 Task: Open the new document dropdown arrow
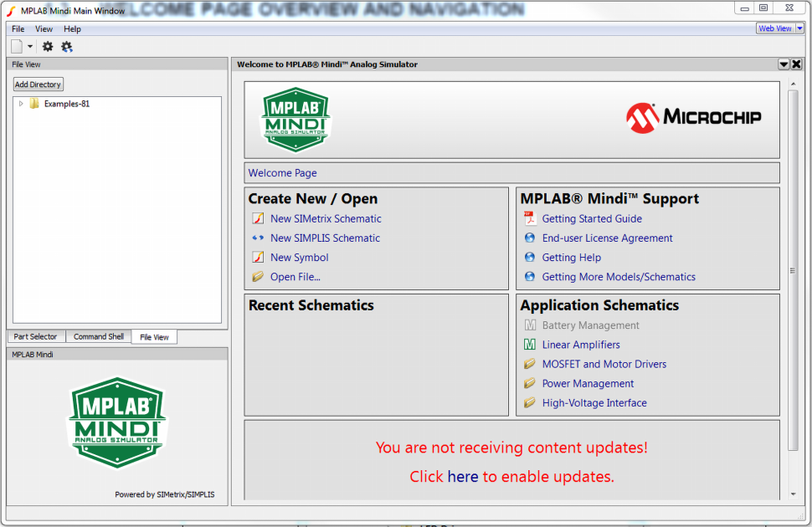[x=30, y=47]
